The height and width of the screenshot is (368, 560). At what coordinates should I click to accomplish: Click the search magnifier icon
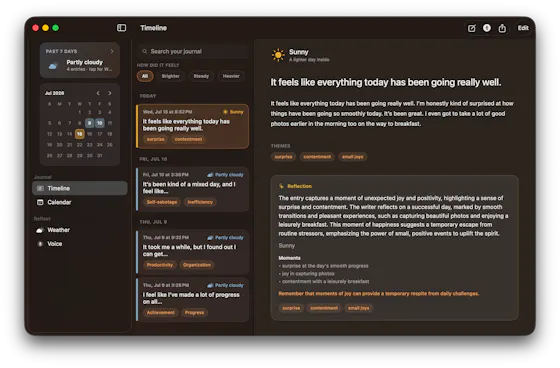point(145,51)
